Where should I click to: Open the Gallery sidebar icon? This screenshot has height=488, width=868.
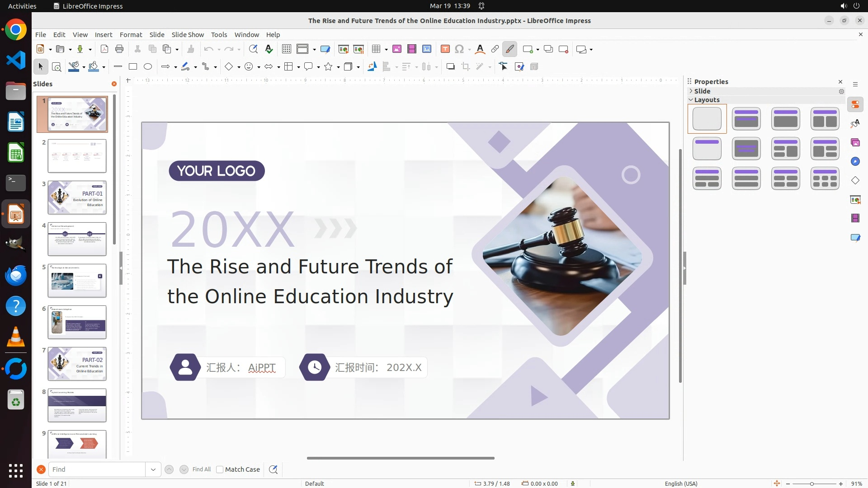[x=855, y=143]
